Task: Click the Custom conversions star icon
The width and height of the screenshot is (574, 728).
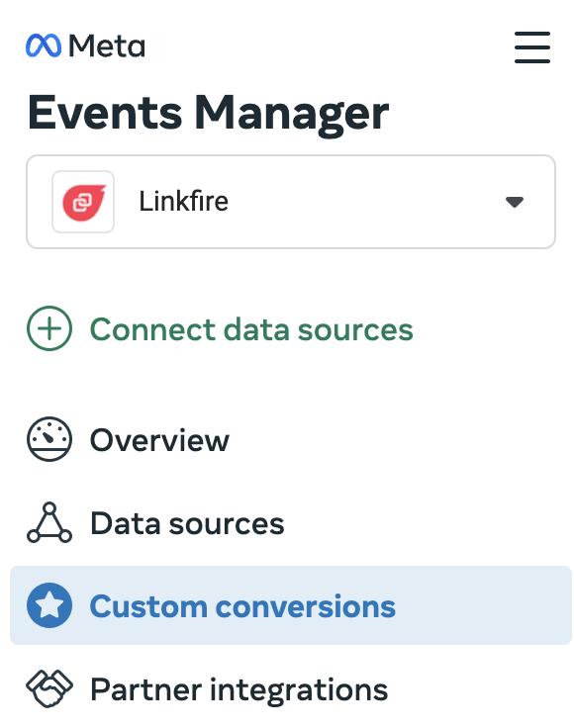Action: pos(49,605)
